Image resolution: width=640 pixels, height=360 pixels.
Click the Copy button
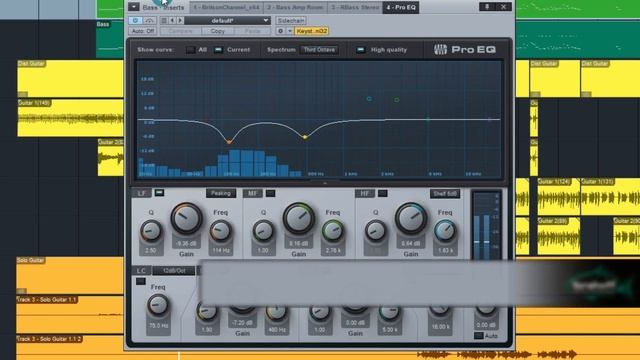[218, 31]
